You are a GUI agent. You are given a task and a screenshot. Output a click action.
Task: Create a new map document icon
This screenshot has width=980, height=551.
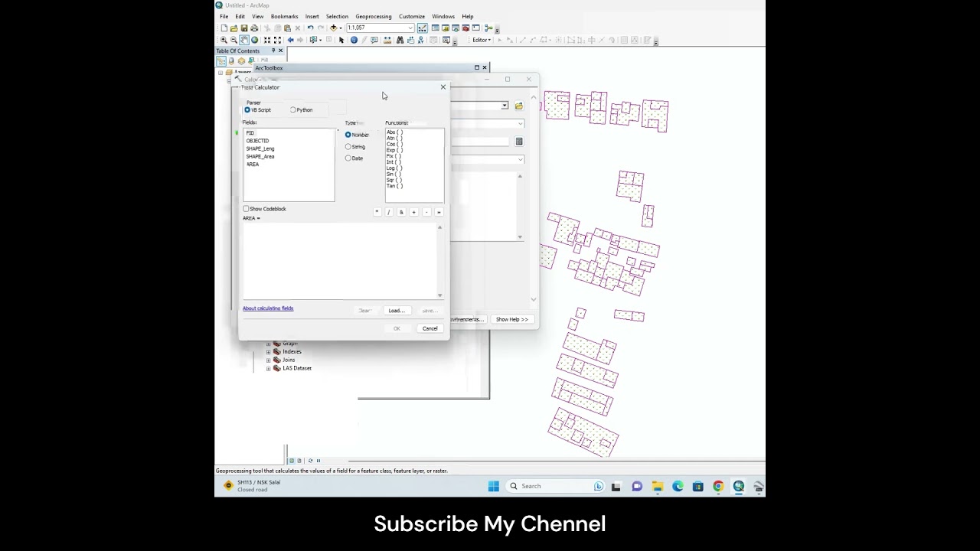[x=224, y=28]
